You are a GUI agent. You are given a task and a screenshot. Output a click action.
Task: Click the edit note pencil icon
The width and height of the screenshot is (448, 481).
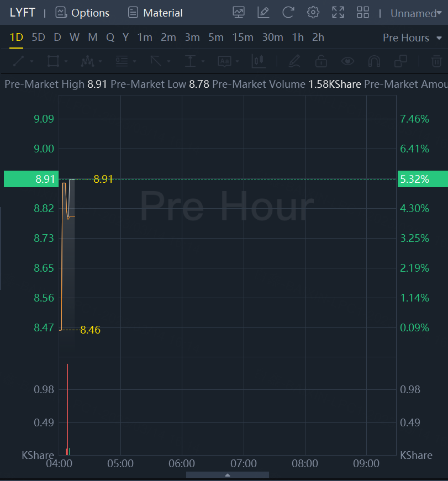coord(263,13)
